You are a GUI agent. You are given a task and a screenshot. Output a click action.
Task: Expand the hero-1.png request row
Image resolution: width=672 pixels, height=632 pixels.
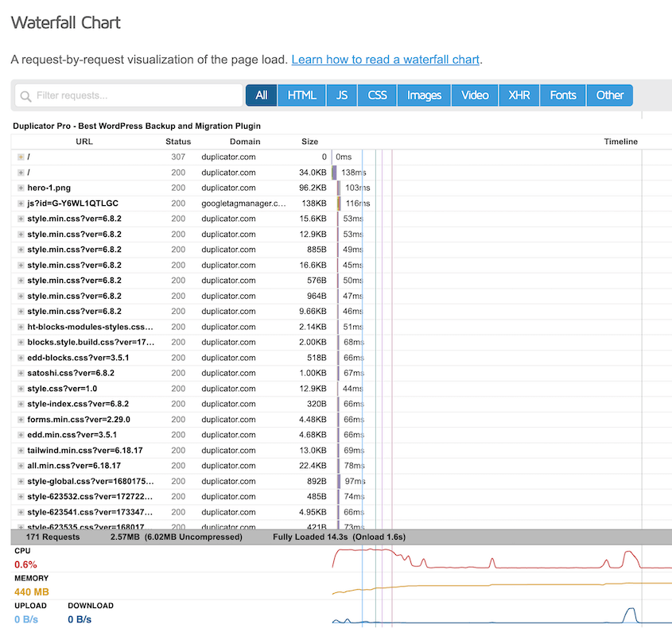(21, 188)
